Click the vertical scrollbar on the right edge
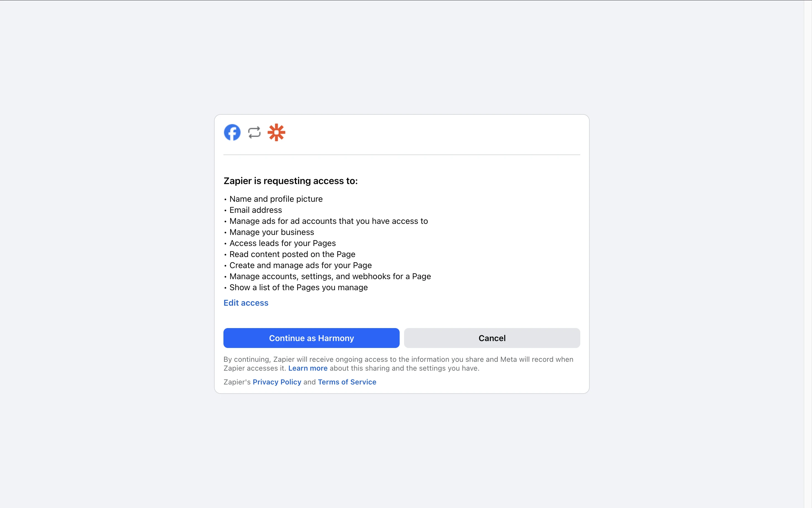This screenshot has width=812, height=508. [x=808, y=254]
